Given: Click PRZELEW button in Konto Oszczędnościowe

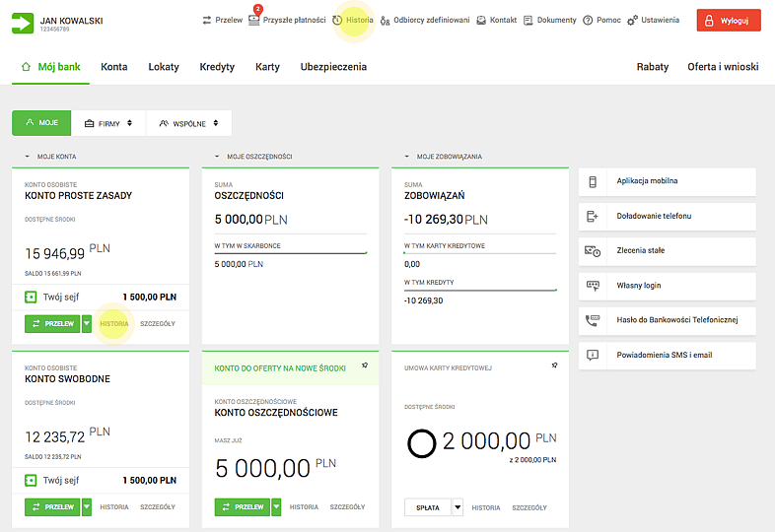Looking at the screenshot, I should pos(243,507).
